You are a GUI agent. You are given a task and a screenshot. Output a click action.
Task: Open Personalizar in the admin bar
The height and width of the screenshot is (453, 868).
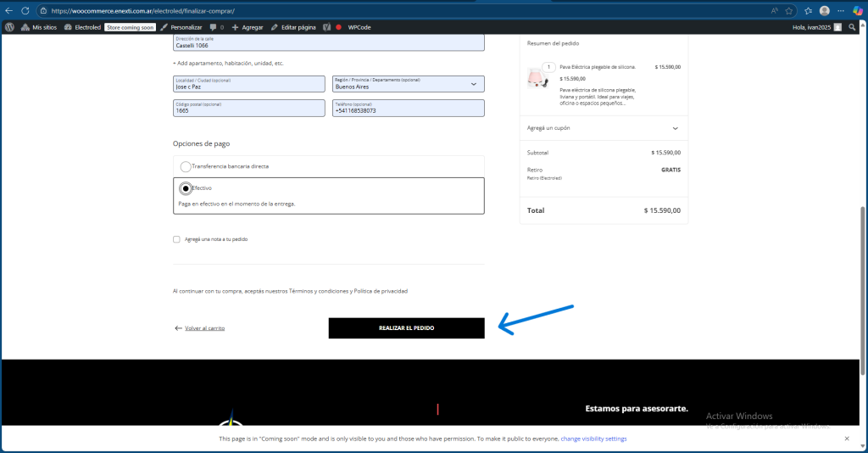pyautogui.click(x=181, y=27)
